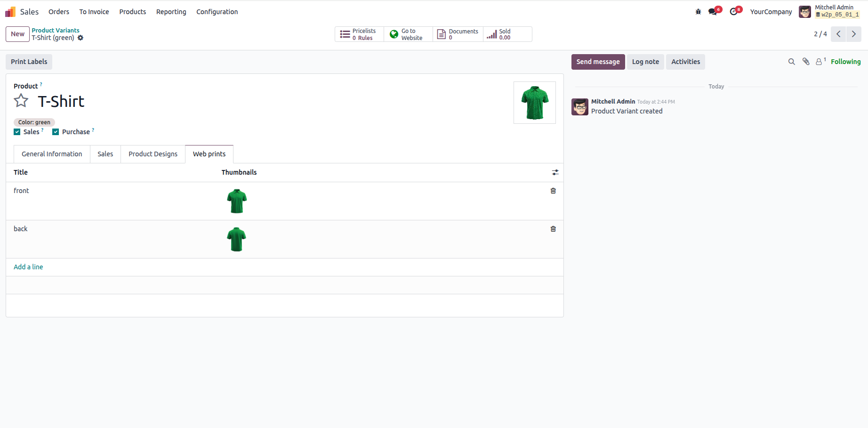Click Mitchell Admin message author name
Viewport: 868px width, 428px height.
tap(613, 102)
